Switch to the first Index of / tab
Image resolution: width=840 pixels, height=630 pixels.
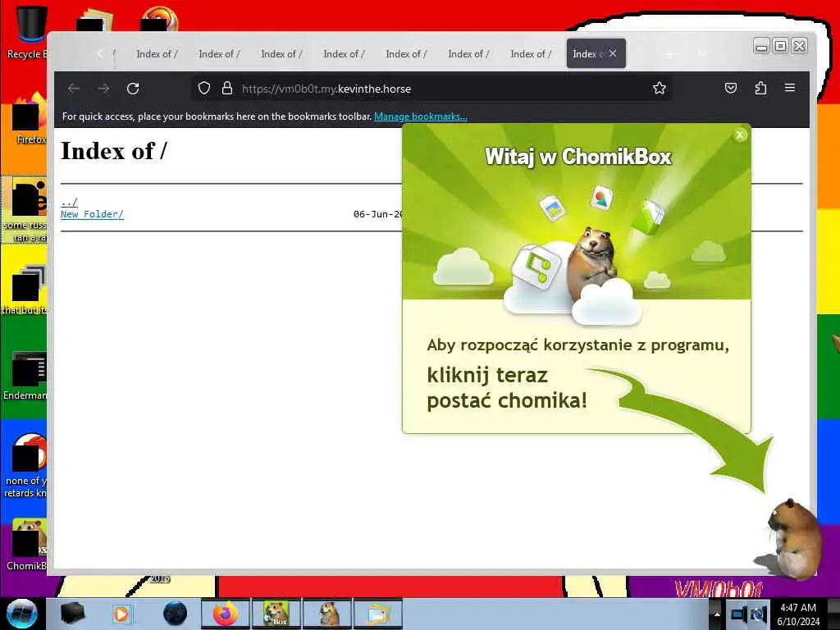point(157,53)
